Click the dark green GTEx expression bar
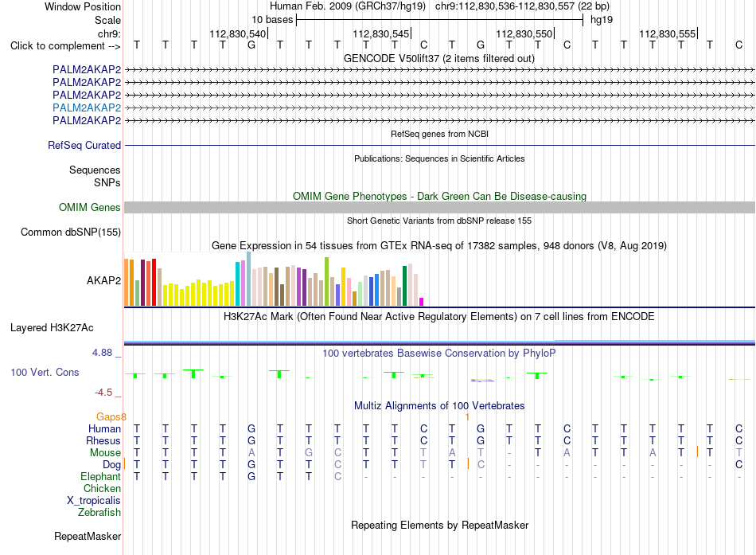Viewport: 756px width, 555px height. tap(404, 286)
